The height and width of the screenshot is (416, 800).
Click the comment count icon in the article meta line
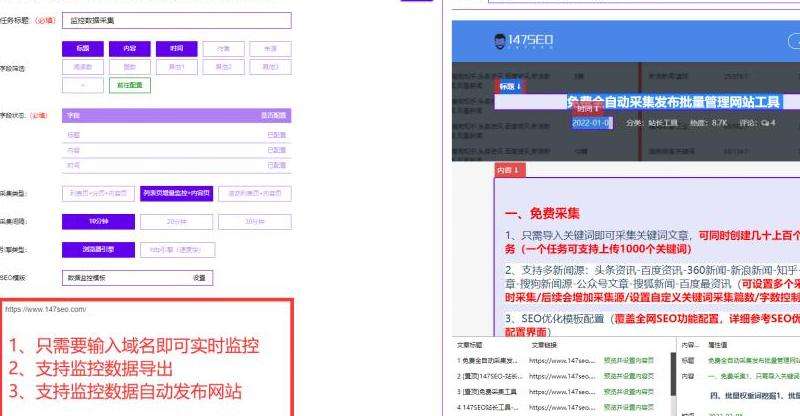(766, 123)
